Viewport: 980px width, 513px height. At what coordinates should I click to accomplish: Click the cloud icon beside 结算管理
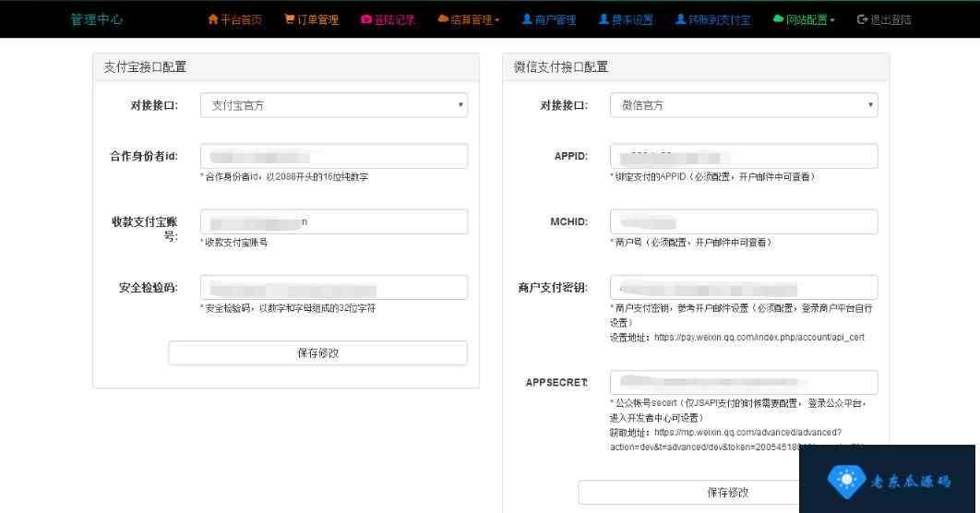point(443,19)
